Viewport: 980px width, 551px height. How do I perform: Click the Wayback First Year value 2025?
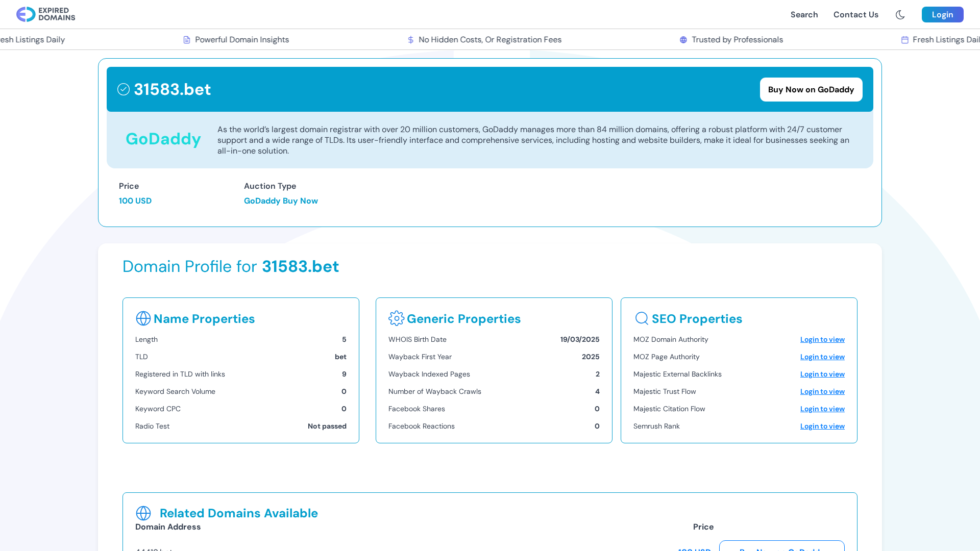click(590, 357)
